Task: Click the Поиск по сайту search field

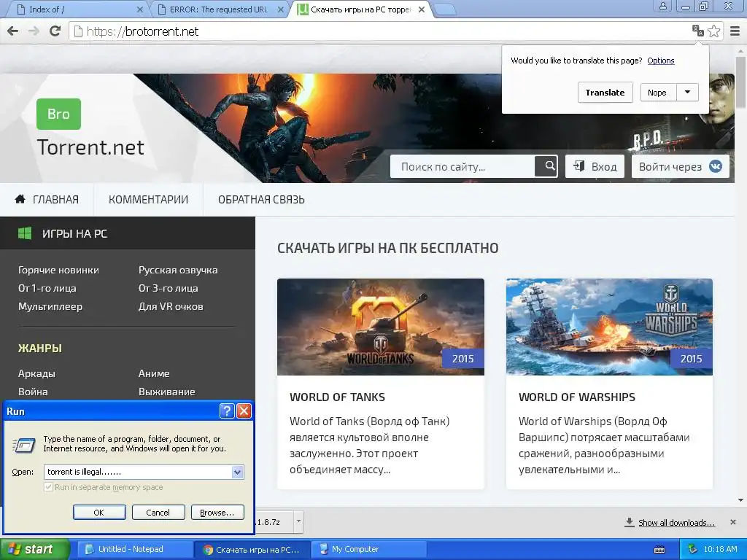Action: click(x=462, y=166)
